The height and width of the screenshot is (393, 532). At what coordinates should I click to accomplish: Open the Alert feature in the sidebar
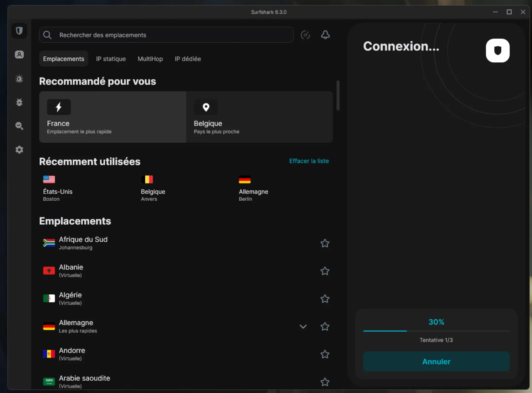(19, 78)
